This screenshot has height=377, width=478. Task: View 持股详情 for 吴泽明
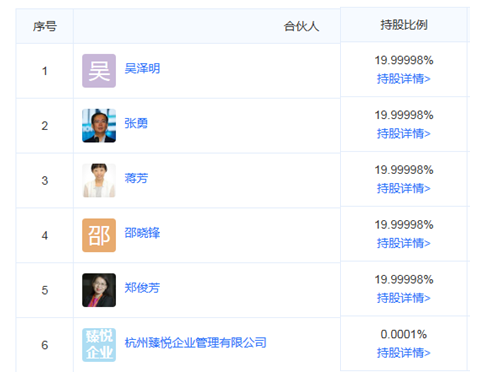click(x=404, y=79)
